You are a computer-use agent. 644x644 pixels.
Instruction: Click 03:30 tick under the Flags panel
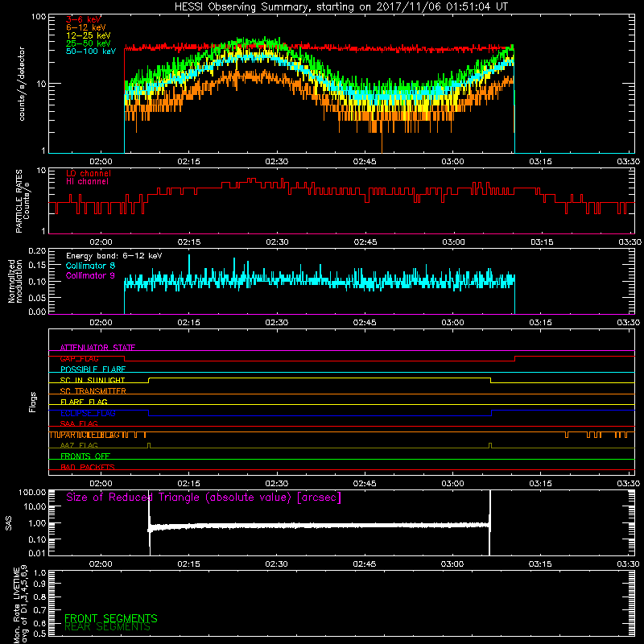pos(629,484)
